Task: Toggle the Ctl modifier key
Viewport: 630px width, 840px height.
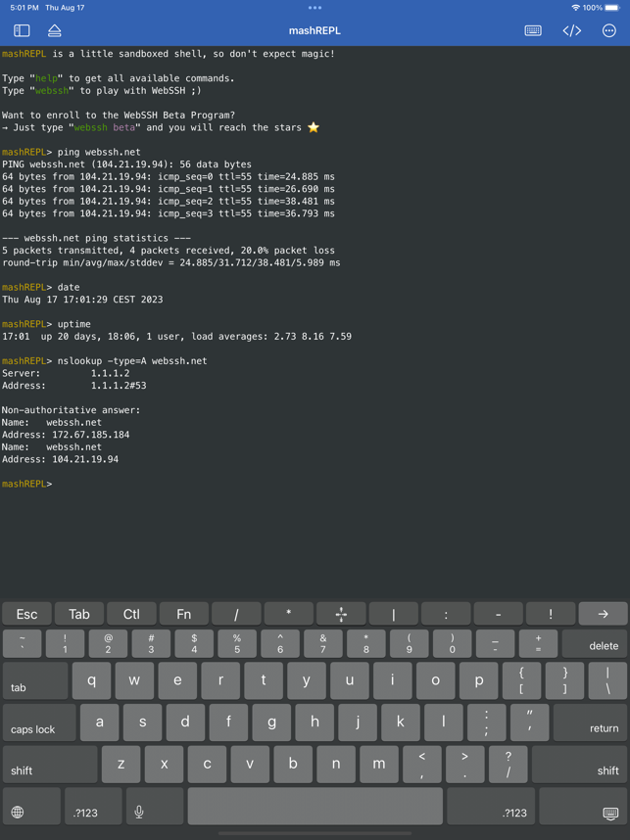Action: click(x=131, y=614)
